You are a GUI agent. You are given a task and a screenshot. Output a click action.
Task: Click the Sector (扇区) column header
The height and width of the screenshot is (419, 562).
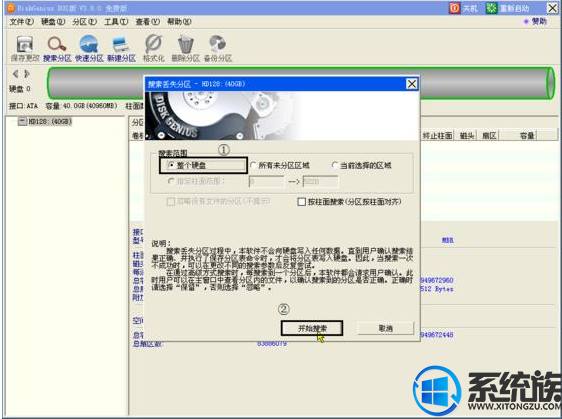489,135
